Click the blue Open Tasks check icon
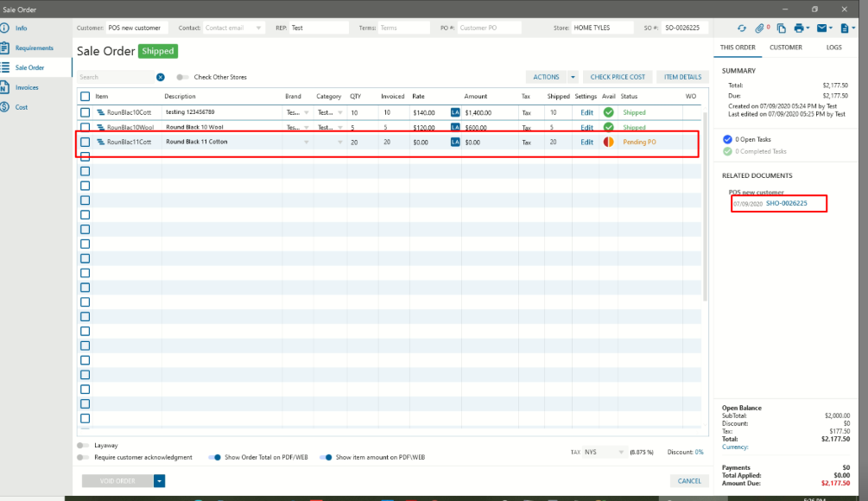 tap(727, 139)
